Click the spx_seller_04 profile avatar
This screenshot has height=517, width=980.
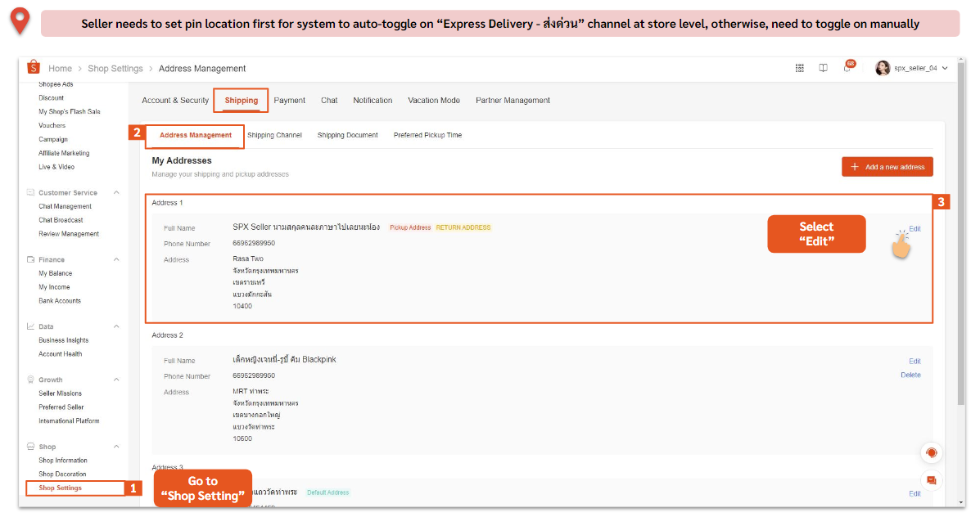tap(883, 68)
